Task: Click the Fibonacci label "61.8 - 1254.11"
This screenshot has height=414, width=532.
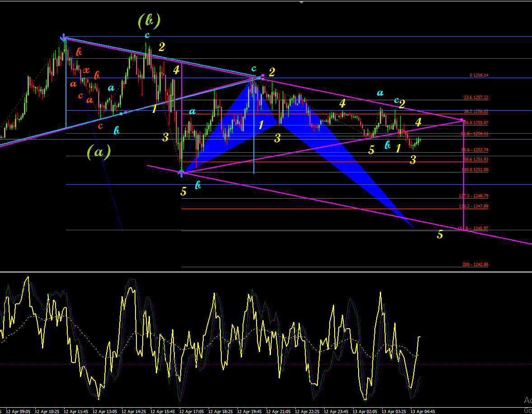Action: pyautogui.click(x=475, y=134)
